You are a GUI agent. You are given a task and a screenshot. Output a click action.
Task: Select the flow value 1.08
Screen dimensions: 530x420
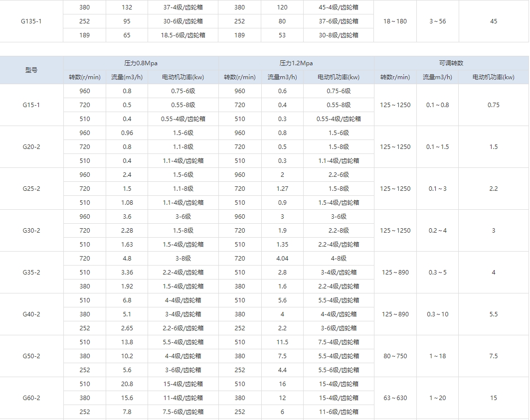[x=127, y=203]
